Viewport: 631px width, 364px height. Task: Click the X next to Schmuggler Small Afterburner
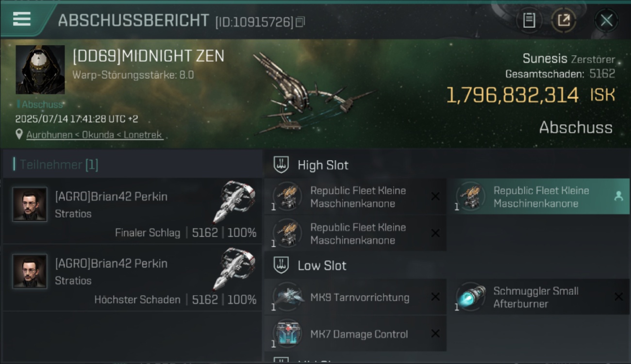point(618,297)
